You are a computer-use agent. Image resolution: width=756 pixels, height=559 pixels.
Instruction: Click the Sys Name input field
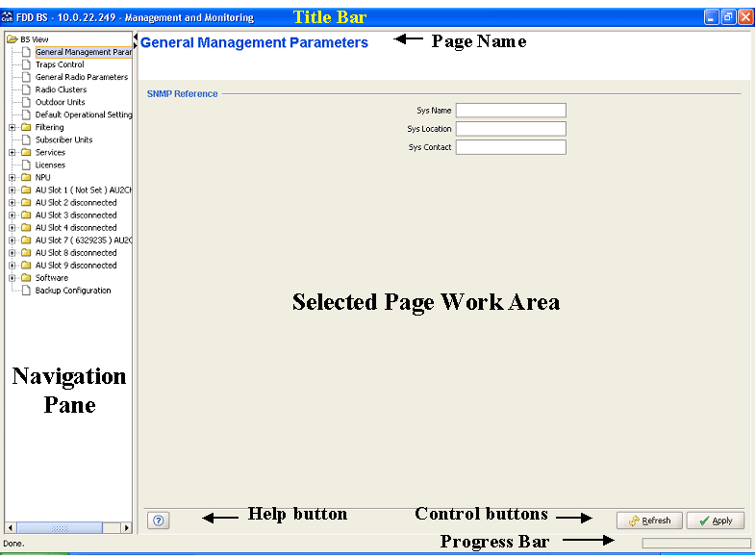511,111
